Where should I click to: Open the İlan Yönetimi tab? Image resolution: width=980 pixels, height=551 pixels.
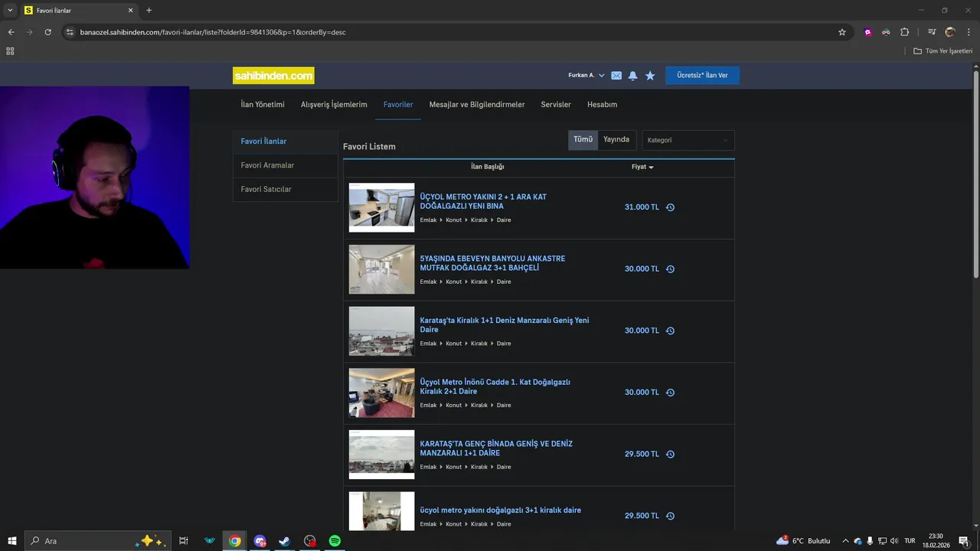pos(263,105)
